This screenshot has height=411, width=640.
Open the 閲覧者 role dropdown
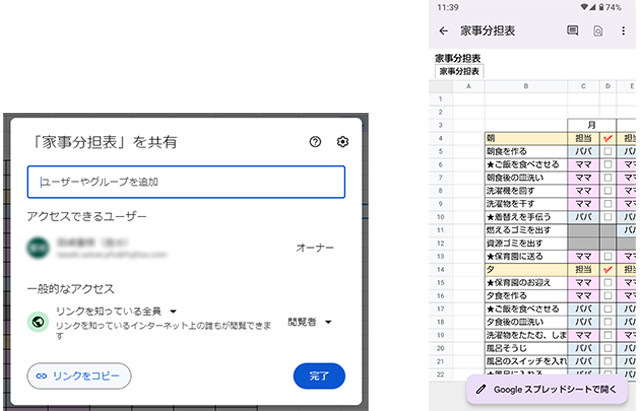(309, 322)
